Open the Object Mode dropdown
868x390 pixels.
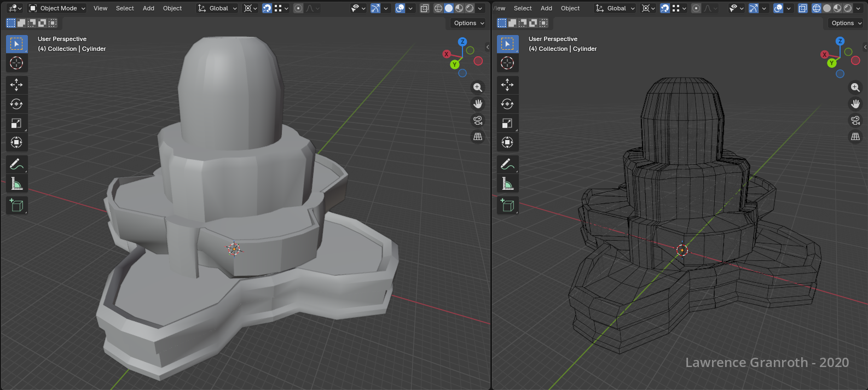pyautogui.click(x=57, y=8)
